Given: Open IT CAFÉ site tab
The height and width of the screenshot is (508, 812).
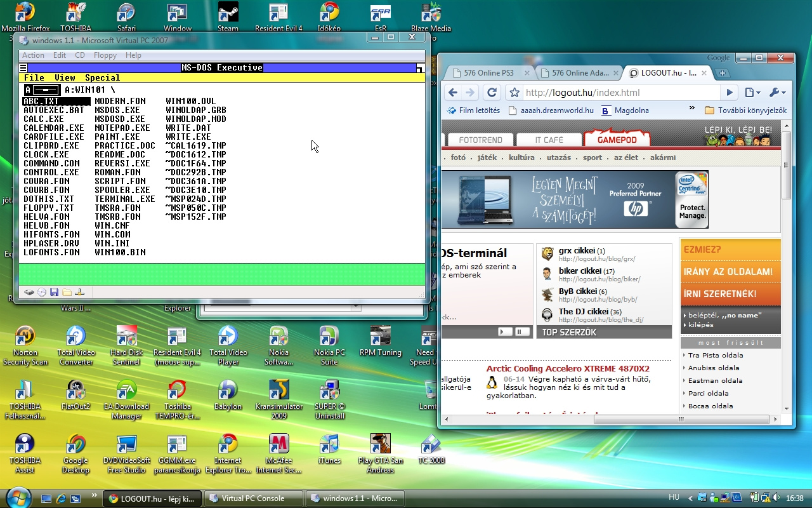Looking at the screenshot, I should click(548, 140).
